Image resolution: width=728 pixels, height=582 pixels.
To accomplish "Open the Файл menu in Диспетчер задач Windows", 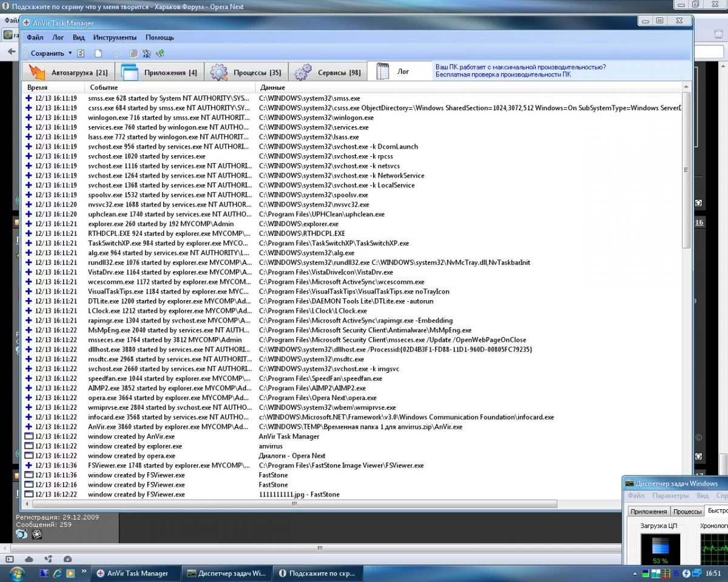I will pos(636,496).
